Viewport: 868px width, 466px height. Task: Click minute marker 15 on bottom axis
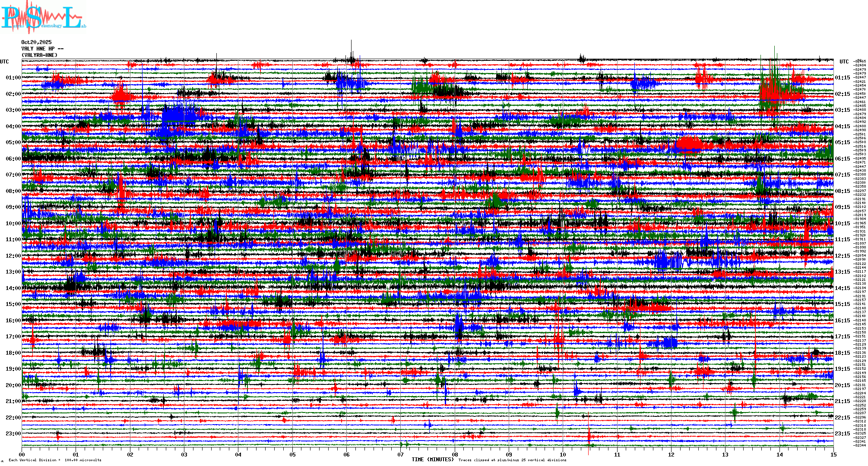pyautogui.click(x=833, y=454)
